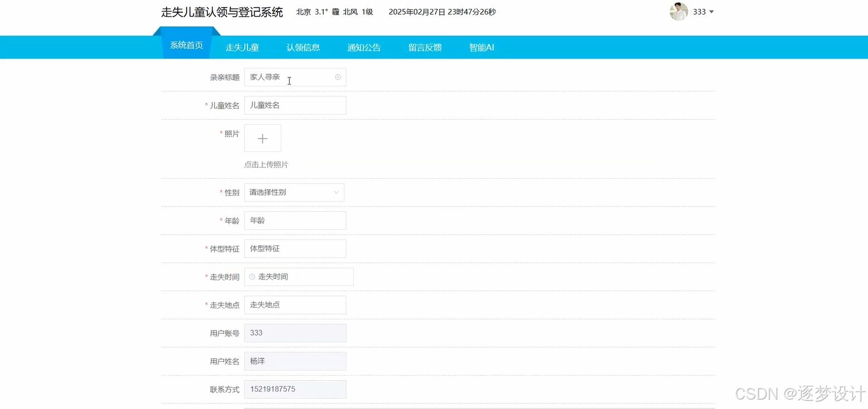Screen dimensions: 868x409
Task: Switch to the 走失儿童 tab
Action: click(x=242, y=47)
